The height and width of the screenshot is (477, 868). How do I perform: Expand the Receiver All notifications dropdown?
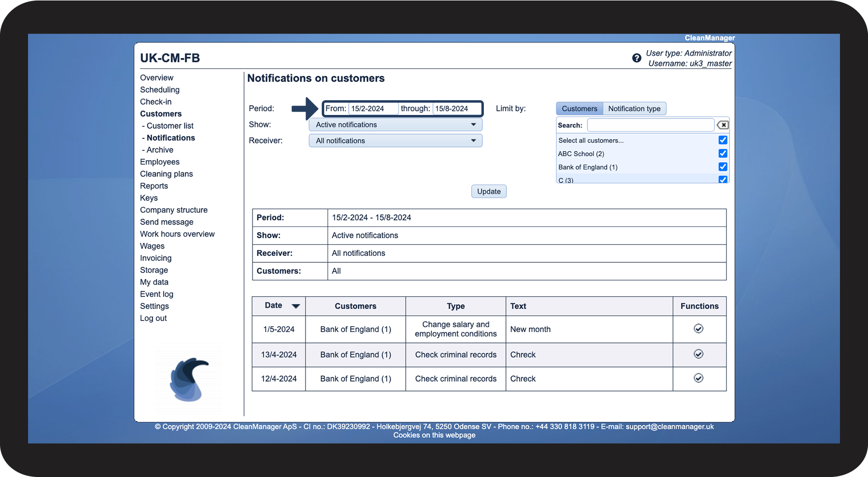pos(395,140)
